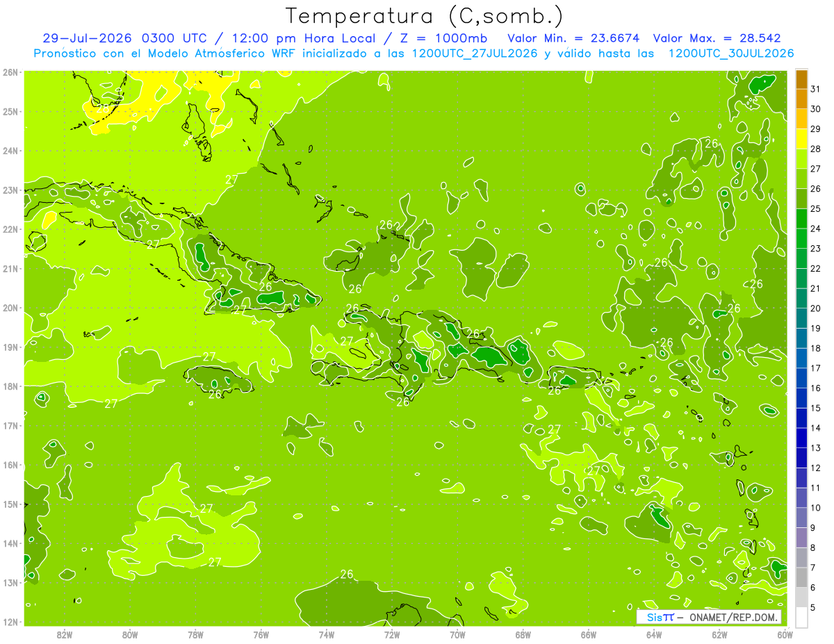Click the latitude axis label '13N'
This screenshot has height=644, width=834.
click(x=10, y=582)
